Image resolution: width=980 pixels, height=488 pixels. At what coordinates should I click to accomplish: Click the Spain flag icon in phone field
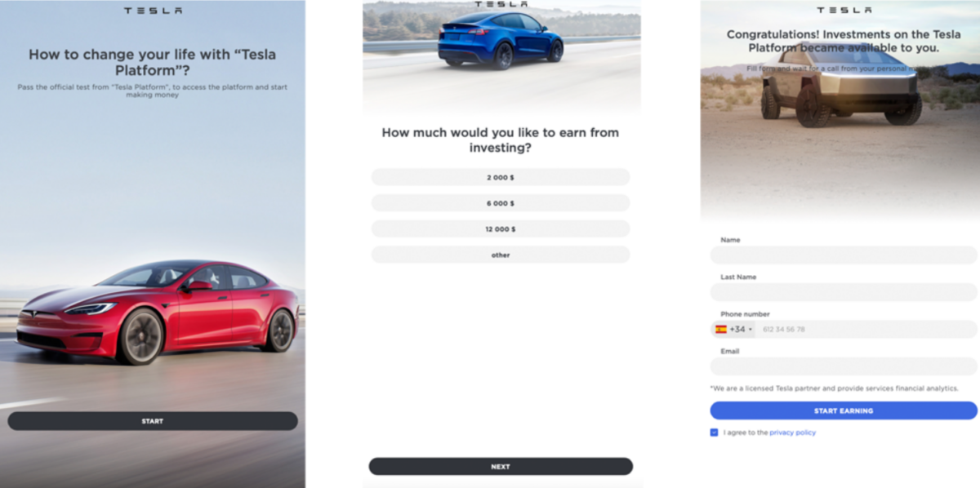tap(721, 330)
